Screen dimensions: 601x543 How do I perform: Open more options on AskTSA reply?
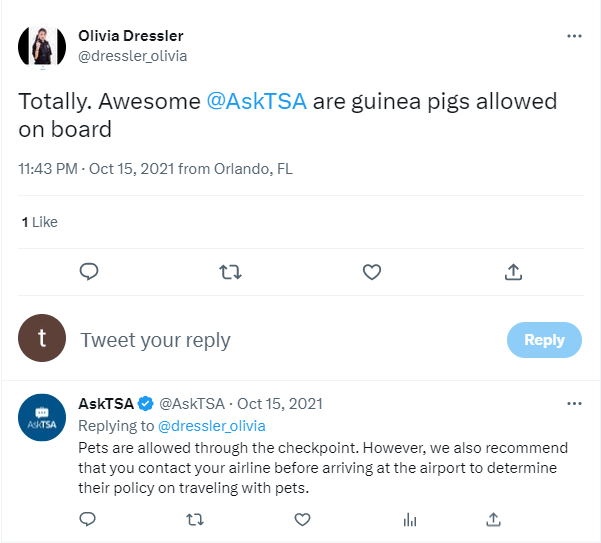[574, 404]
